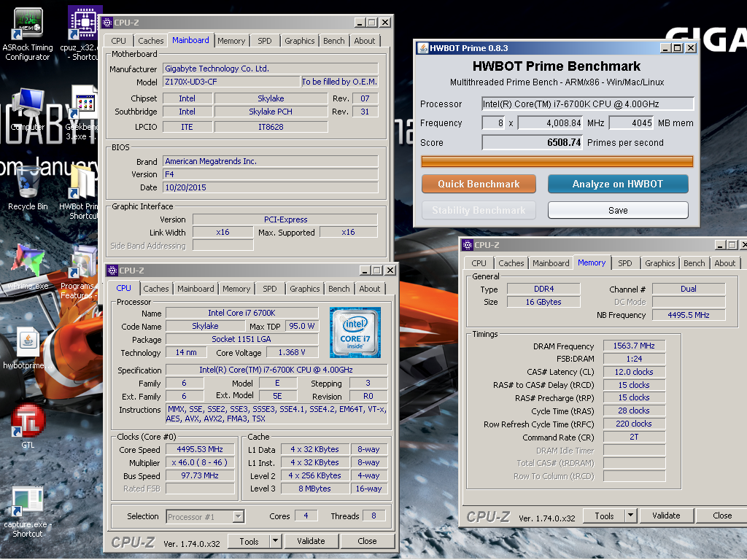This screenshot has height=560, width=747.
Task: Click the frequency field showing 4,008.84
Action: click(551, 122)
